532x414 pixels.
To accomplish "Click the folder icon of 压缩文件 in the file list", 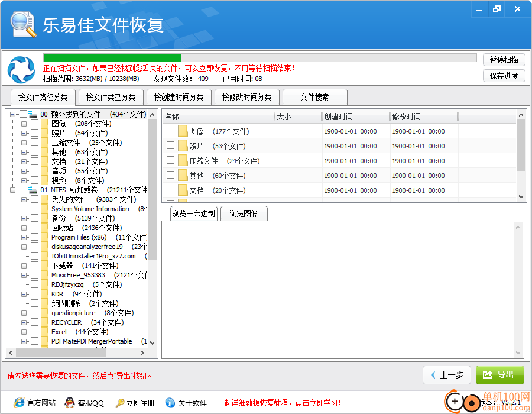I will [183, 160].
